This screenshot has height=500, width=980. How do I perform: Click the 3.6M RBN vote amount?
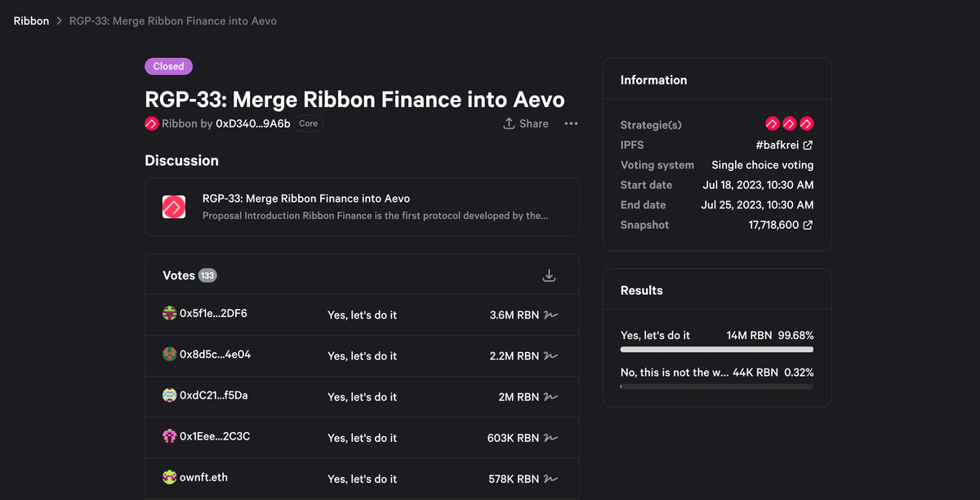(514, 315)
